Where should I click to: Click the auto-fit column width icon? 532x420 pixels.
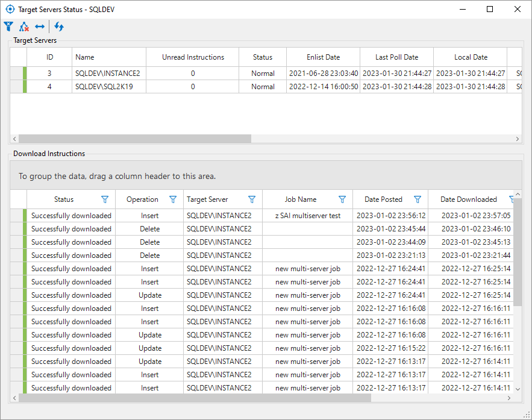[x=40, y=27]
